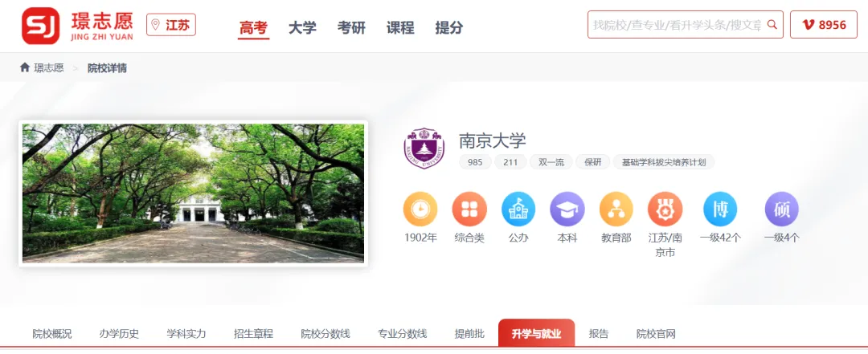868x354 pixels.
Task: Click the 南京大学 title
Action: coord(492,140)
